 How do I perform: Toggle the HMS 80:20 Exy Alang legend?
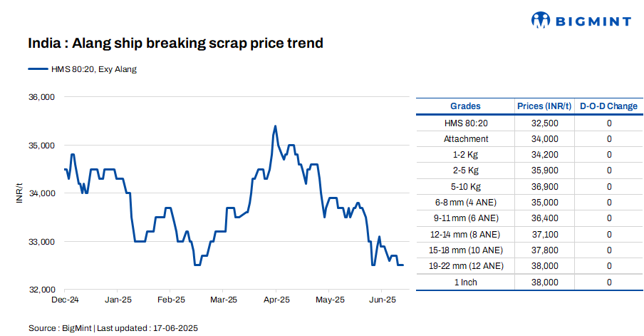(93, 69)
